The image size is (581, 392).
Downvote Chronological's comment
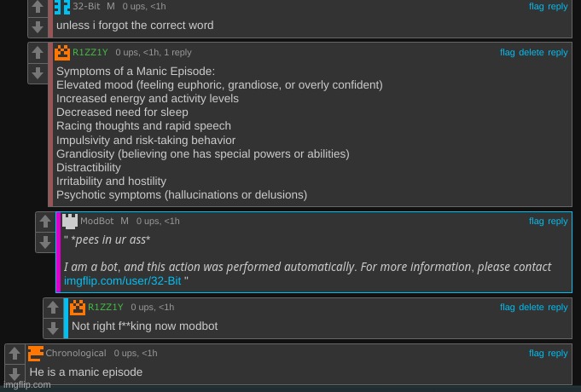tap(15, 374)
